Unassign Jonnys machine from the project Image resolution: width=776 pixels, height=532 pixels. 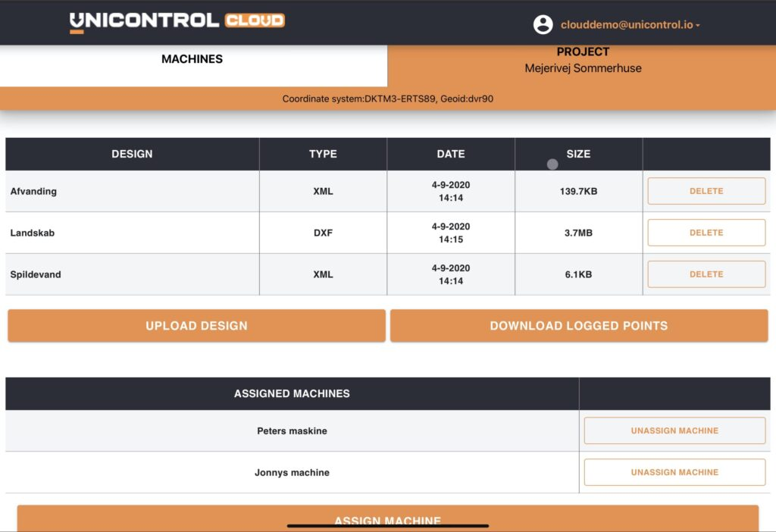click(x=674, y=472)
